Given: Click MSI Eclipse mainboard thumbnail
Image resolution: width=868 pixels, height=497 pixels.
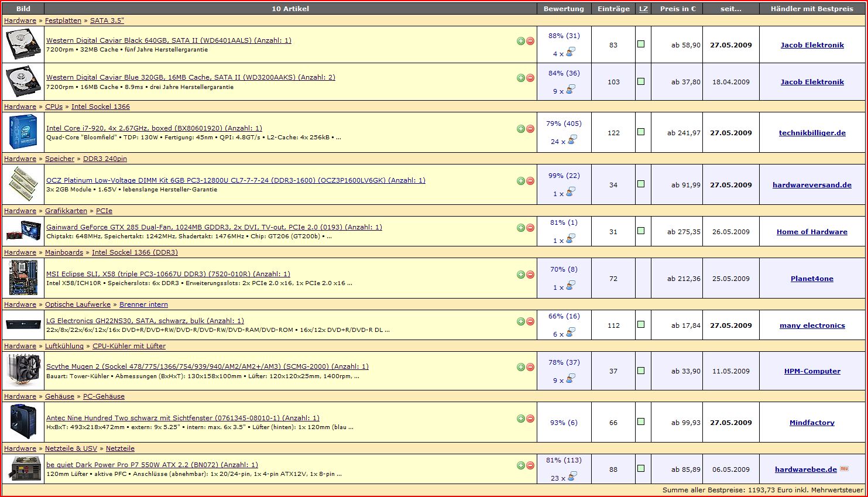Looking at the screenshot, I should [23, 278].
